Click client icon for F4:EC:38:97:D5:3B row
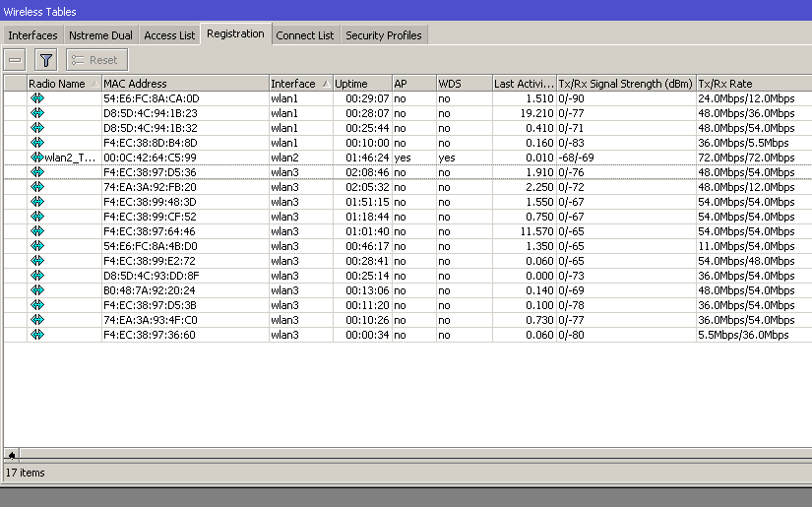812x507 pixels. pyautogui.click(x=37, y=304)
